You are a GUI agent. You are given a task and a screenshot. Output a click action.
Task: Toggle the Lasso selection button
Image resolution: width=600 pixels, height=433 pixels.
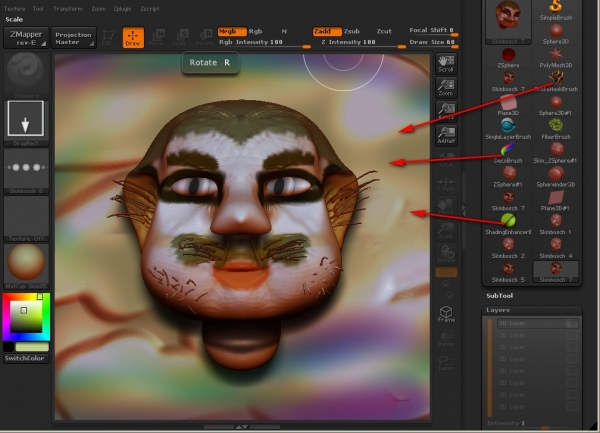[446, 363]
